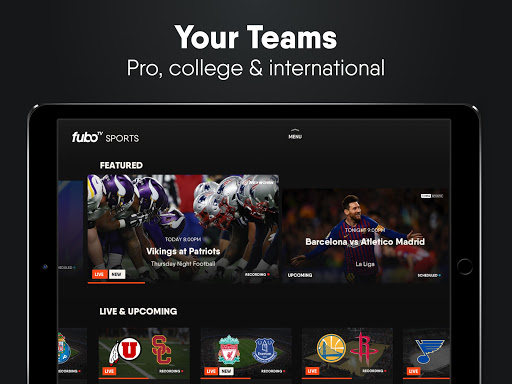The image size is (512, 384).
Task: Toggle SCHEDULED on Barcelona match card
Action: pyautogui.click(x=429, y=275)
